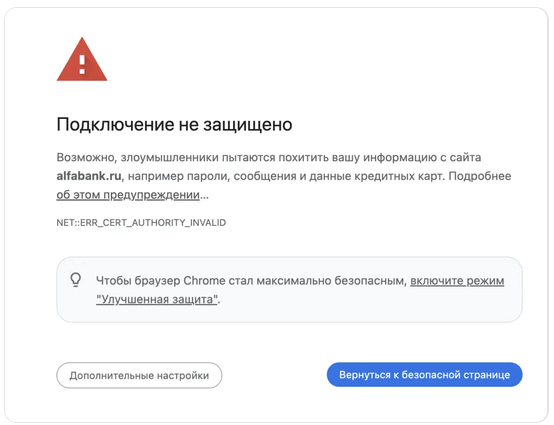
Task: Open Дополнительные настройки
Action: pos(139,375)
